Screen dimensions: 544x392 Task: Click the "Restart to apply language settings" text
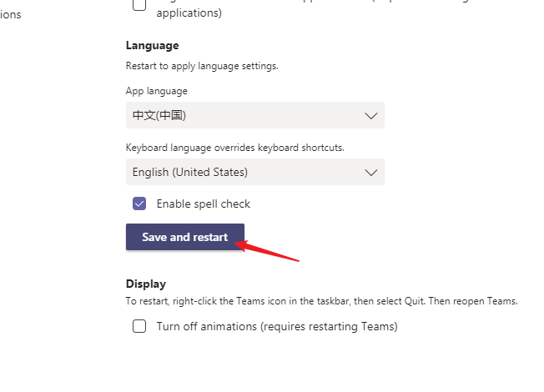click(x=201, y=65)
